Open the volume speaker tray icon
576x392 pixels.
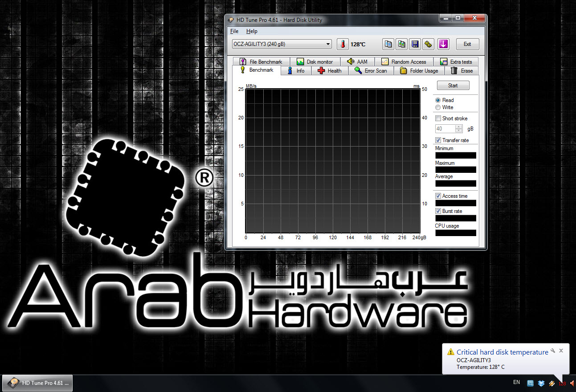572,383
